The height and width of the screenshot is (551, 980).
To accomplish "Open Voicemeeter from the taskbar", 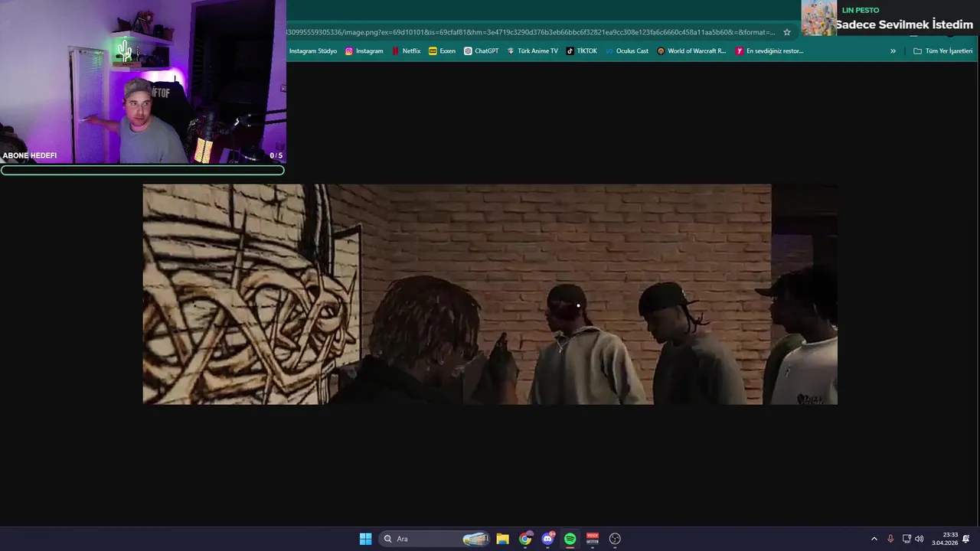I will (592, 539).
